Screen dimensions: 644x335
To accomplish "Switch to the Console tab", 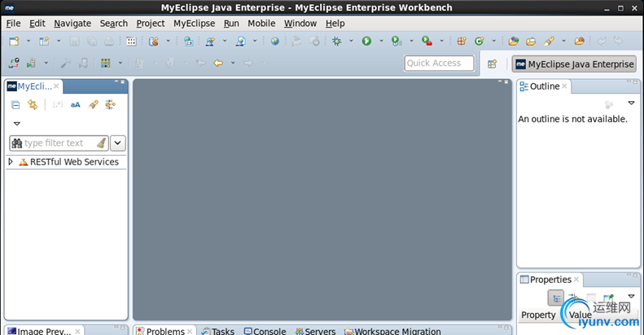I will (x=265, y=331).
